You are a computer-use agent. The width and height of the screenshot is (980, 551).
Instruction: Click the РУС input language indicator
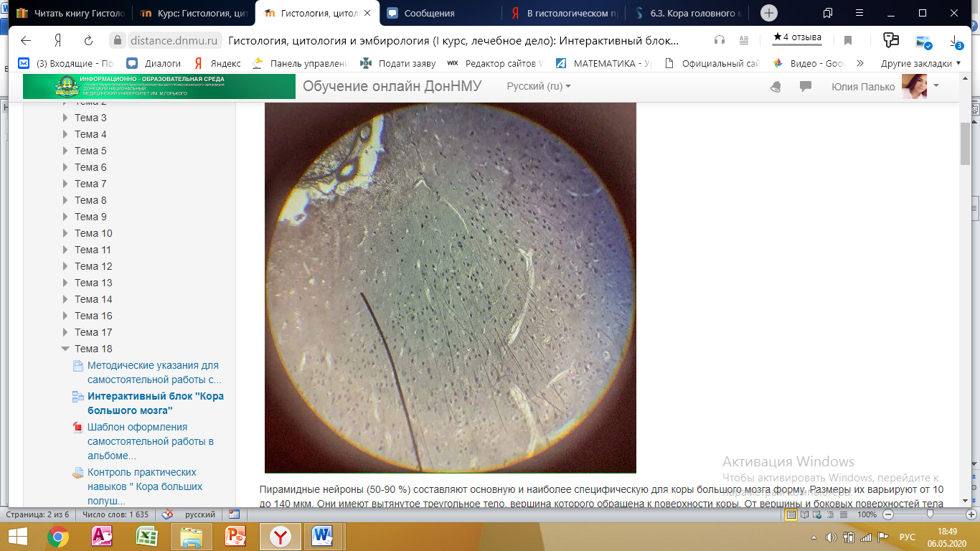coord(908,537)
